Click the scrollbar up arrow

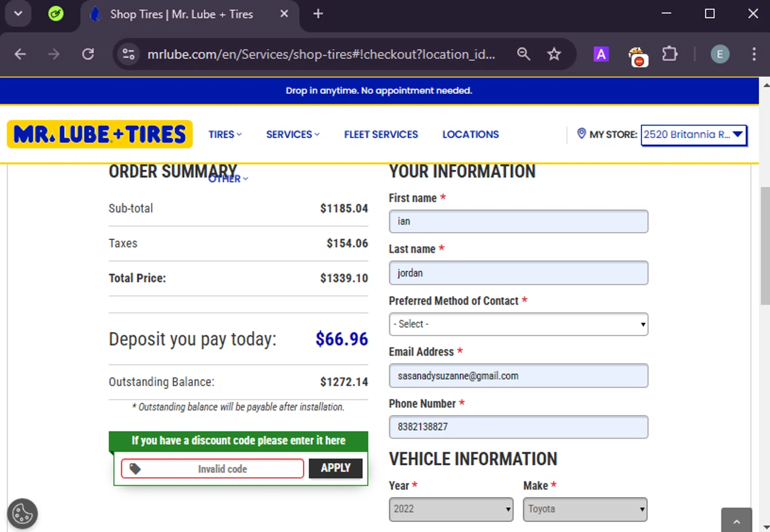pos(765,85)
